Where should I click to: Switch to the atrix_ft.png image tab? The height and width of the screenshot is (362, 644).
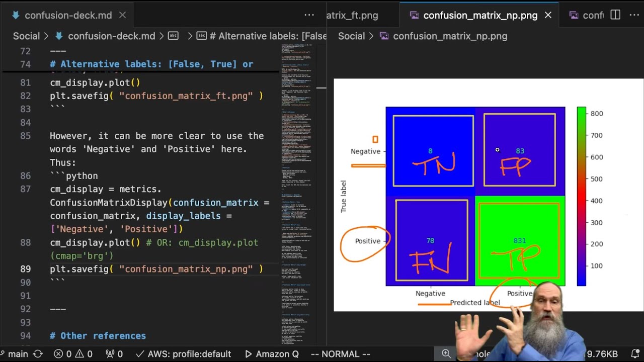[352, 15]
